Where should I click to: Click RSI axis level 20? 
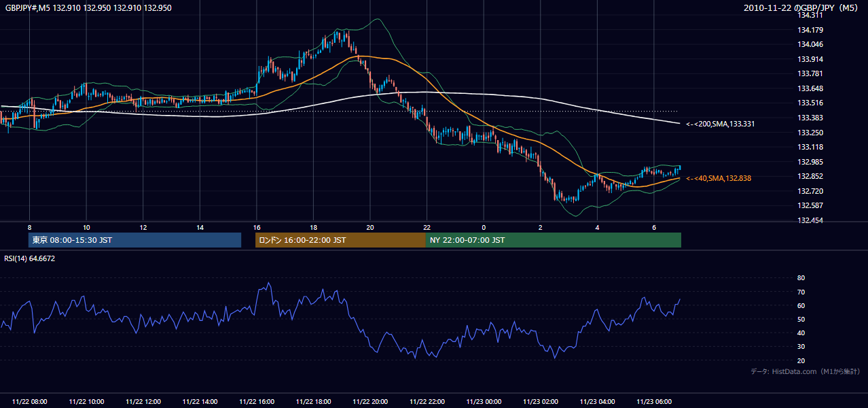pos(801,360)
